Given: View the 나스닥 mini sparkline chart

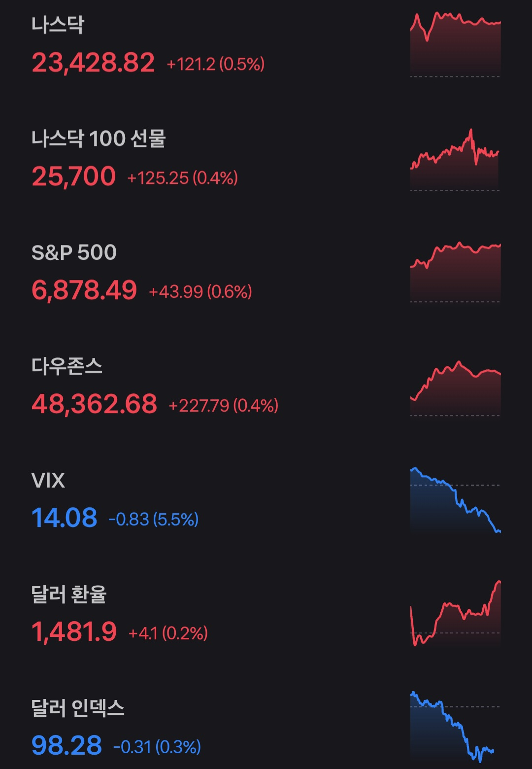Looking at the screenshot, I should click(455, 44).
